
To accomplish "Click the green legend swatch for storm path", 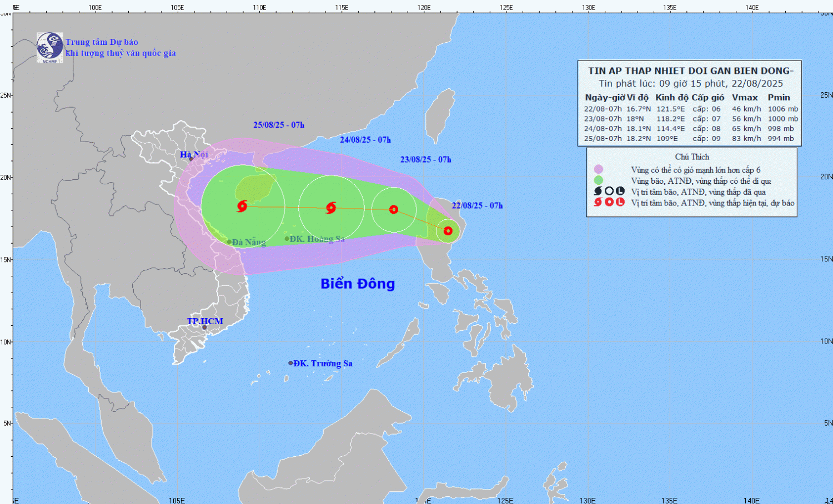I will point(598,180).
